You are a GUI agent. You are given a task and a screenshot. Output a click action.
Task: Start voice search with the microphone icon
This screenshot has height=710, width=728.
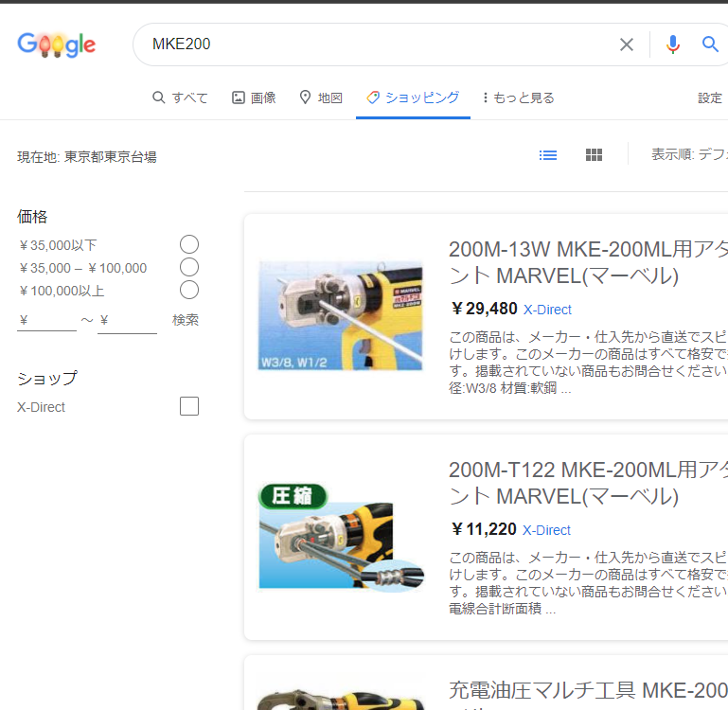673,44
